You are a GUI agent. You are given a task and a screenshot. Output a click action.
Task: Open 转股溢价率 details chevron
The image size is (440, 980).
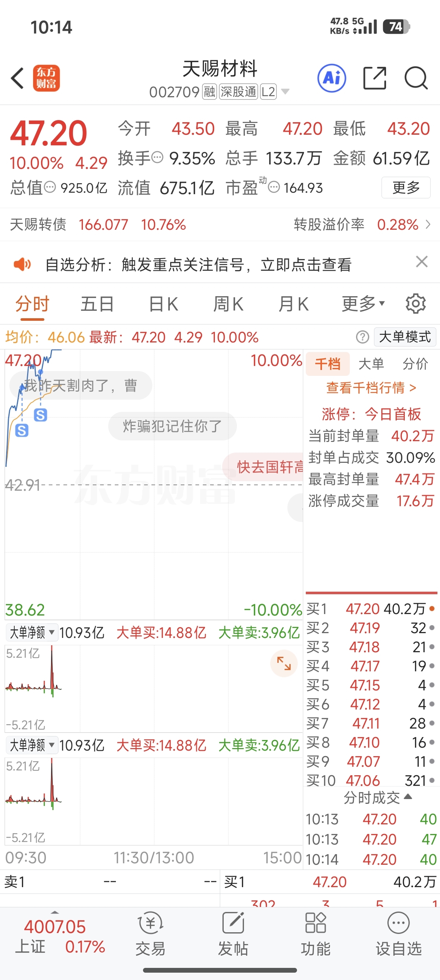428,224
